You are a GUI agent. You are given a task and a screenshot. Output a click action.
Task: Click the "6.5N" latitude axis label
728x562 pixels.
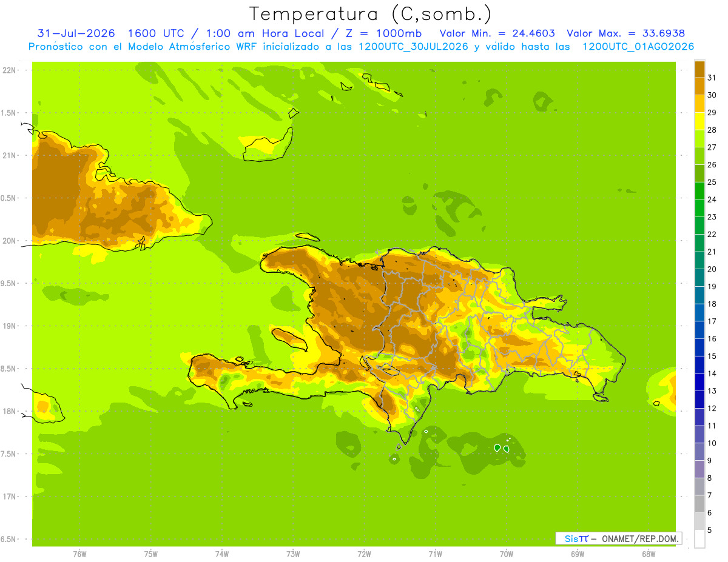point(8,539)
